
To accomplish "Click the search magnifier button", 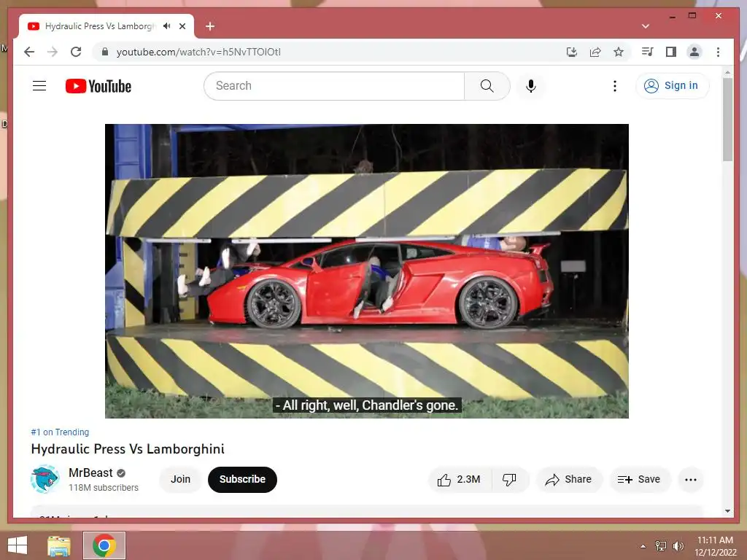I will [487, 86].
